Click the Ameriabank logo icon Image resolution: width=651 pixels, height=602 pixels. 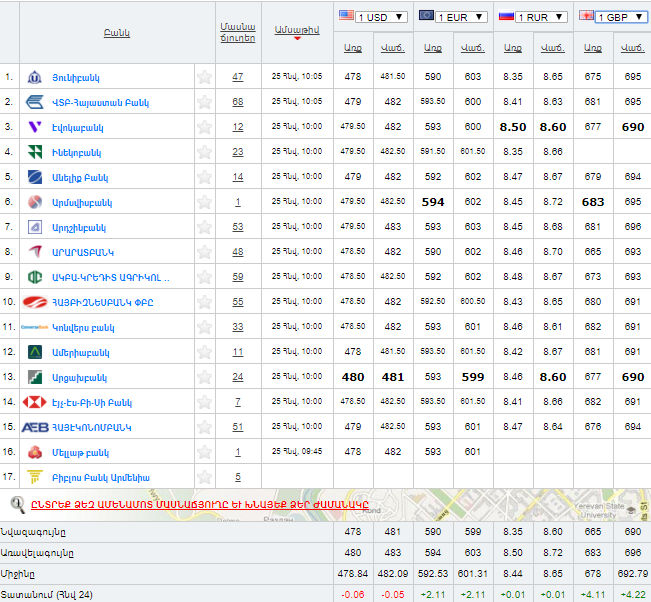click(34, 352)
